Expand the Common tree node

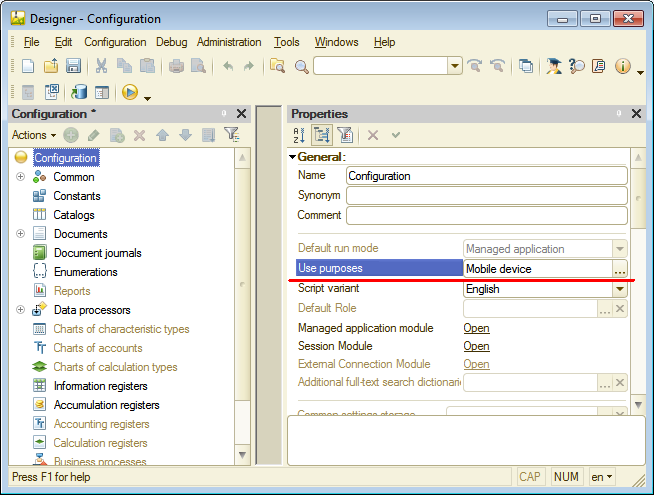point(20,177)
